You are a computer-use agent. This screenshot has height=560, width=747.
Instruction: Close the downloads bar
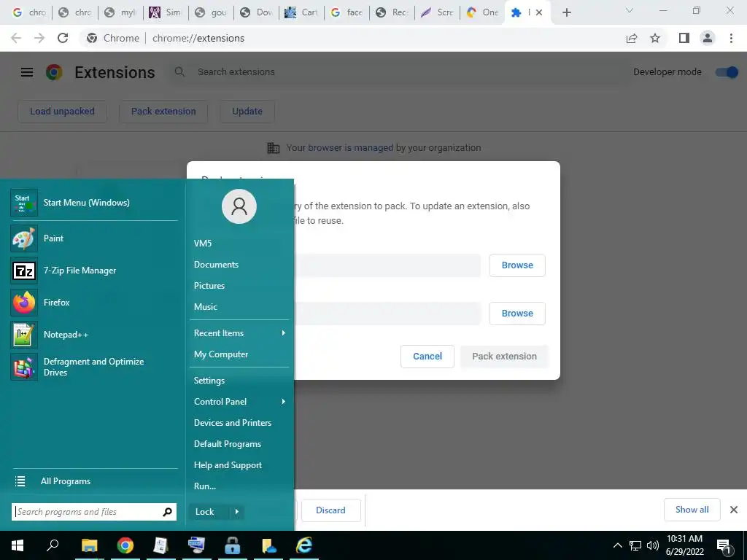click(734, 510)
